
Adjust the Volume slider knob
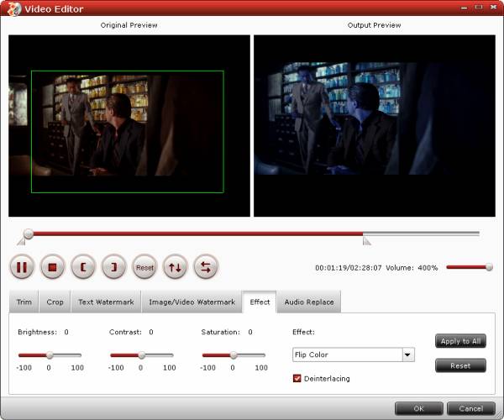489,267
